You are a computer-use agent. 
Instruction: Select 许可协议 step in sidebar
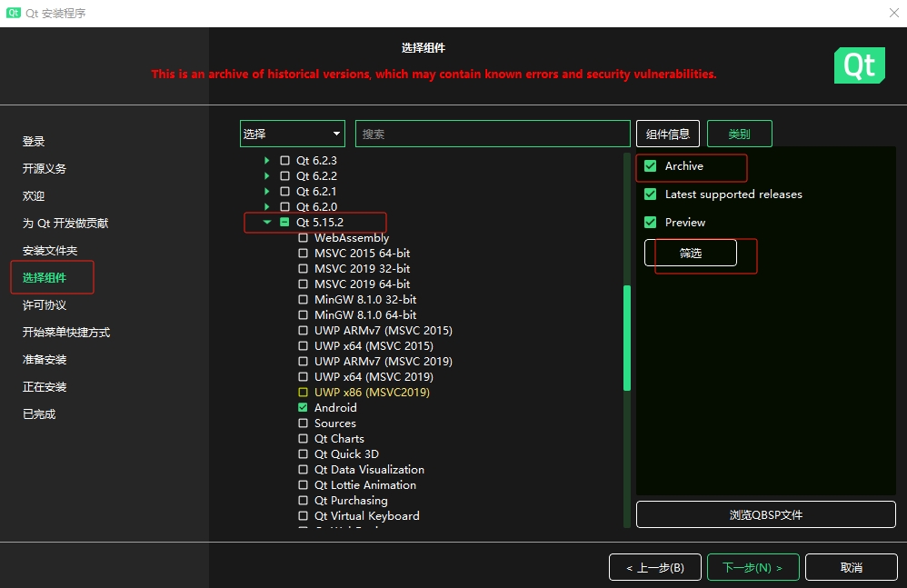pyautogui.click(x=45, y=305)
